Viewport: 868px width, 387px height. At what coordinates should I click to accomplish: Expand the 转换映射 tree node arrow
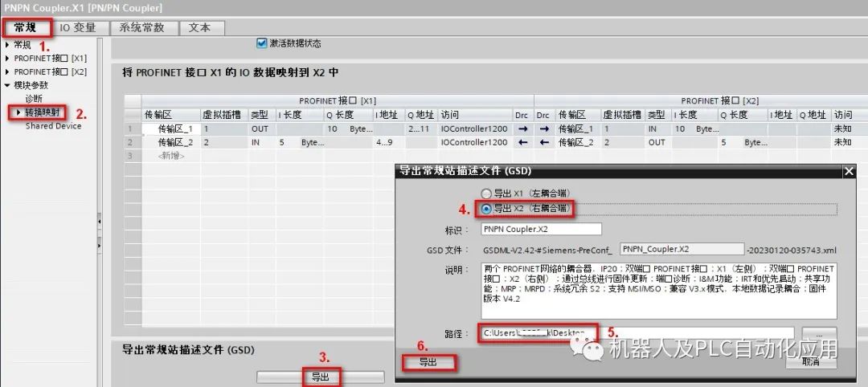[18, 112]
